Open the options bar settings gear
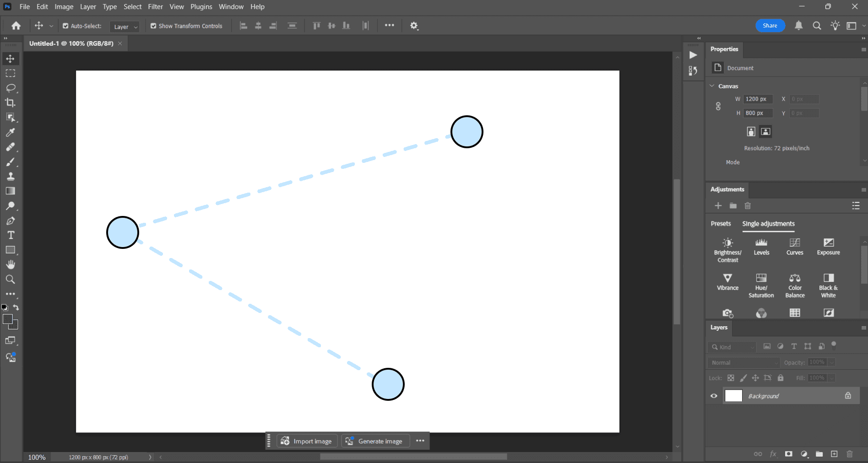The height and width of the screenshot is (463, 868). tap(414, 26)
